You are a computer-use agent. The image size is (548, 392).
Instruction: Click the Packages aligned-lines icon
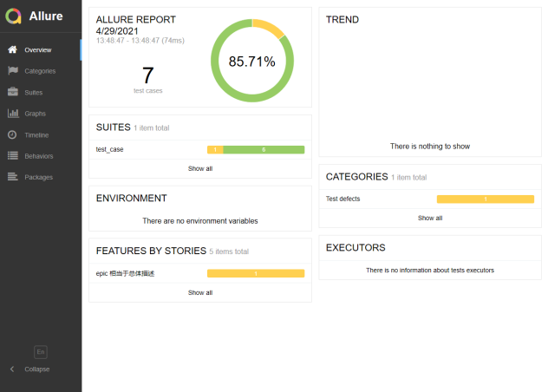(x=13, y=177)
